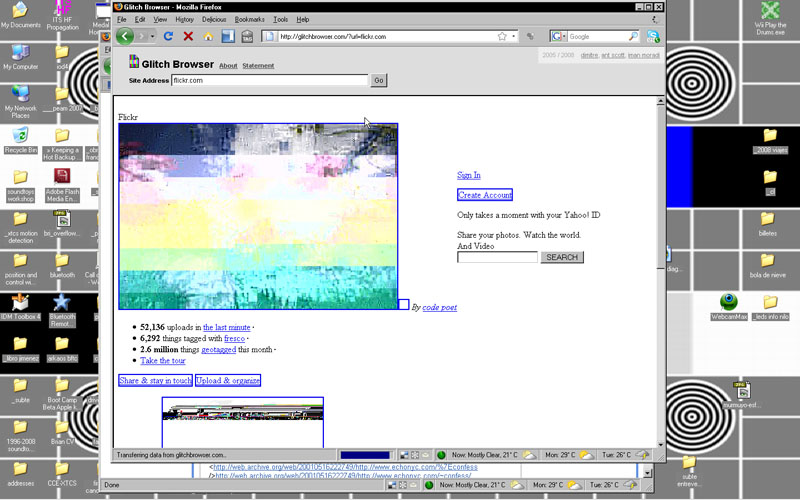Open Adobe Flash Media Encoder desktop icon
Image resolution: width=800 pixels, height=500 pixels.
62,185
